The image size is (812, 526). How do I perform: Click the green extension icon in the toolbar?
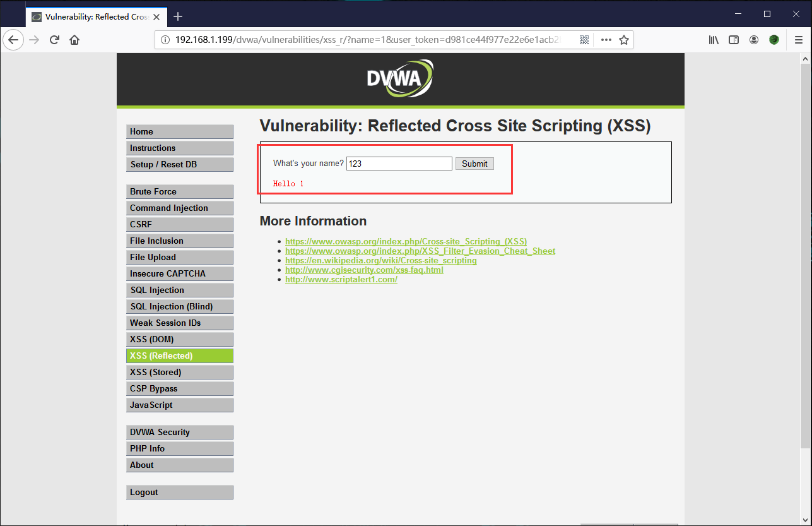774,39
